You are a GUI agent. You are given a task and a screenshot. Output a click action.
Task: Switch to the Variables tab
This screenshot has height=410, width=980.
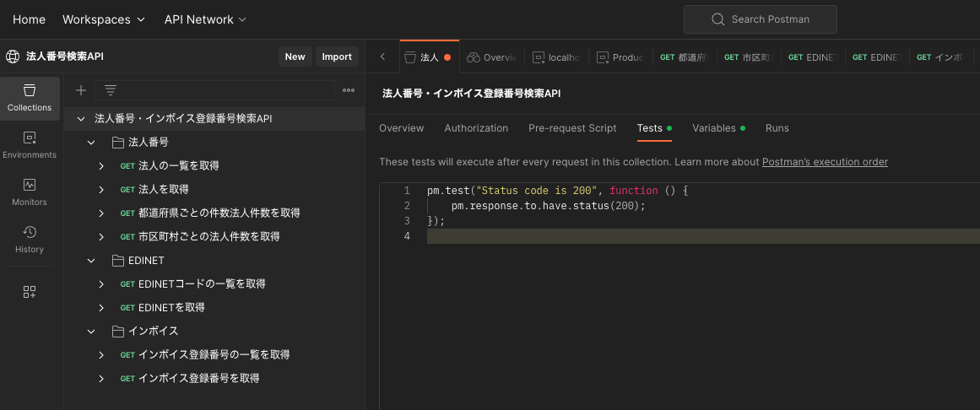[718, 128]
